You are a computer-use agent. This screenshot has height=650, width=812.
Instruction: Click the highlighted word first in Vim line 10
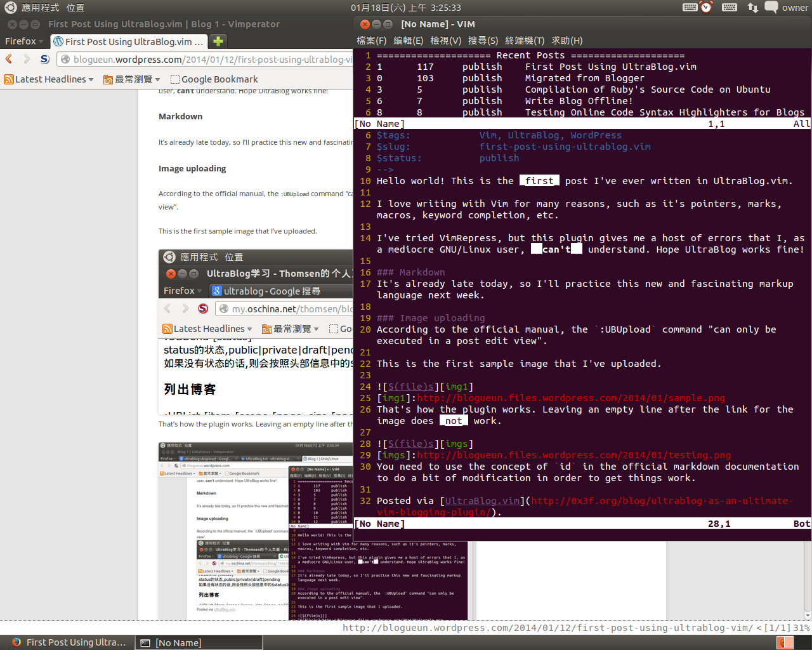(540, 181)
